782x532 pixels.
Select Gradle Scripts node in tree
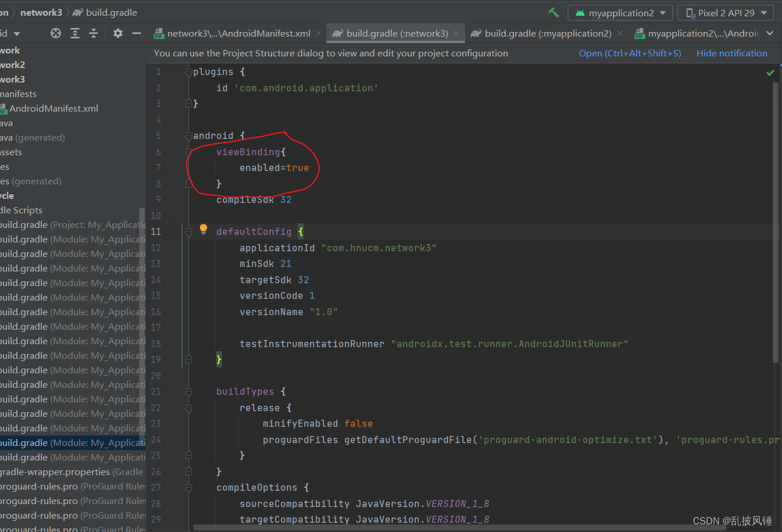pyautogui.click(x=21, y=210)
